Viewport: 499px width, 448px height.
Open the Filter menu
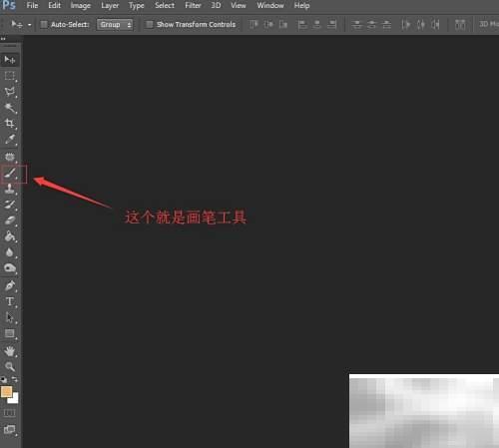tap(193, 6)
